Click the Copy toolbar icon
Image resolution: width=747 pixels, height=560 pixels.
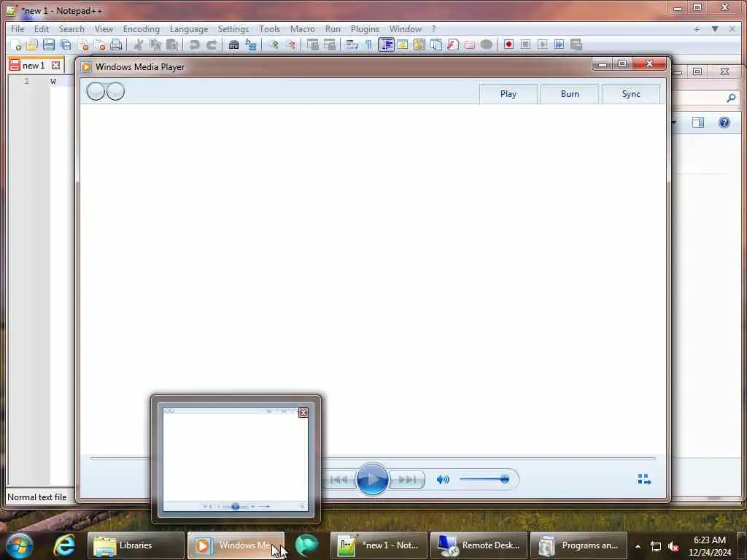155,44
